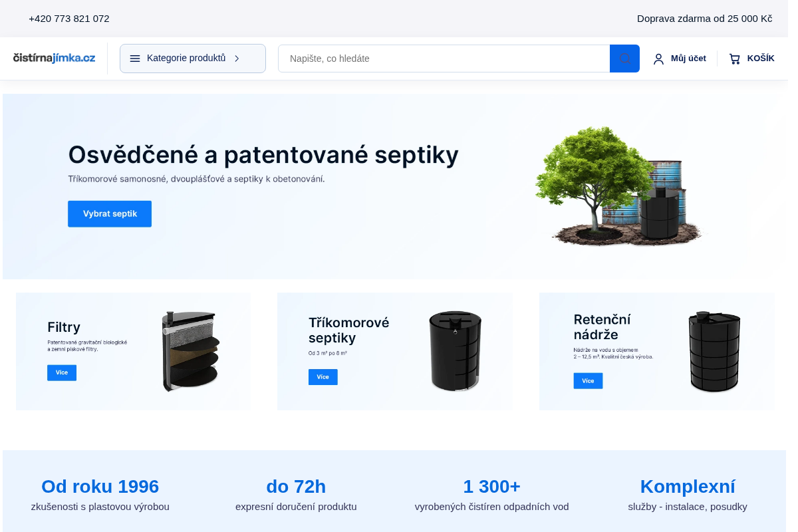Click the Retenční nádrže card title
The height and width of the screenshot is (532, 798).
point(602,327)
